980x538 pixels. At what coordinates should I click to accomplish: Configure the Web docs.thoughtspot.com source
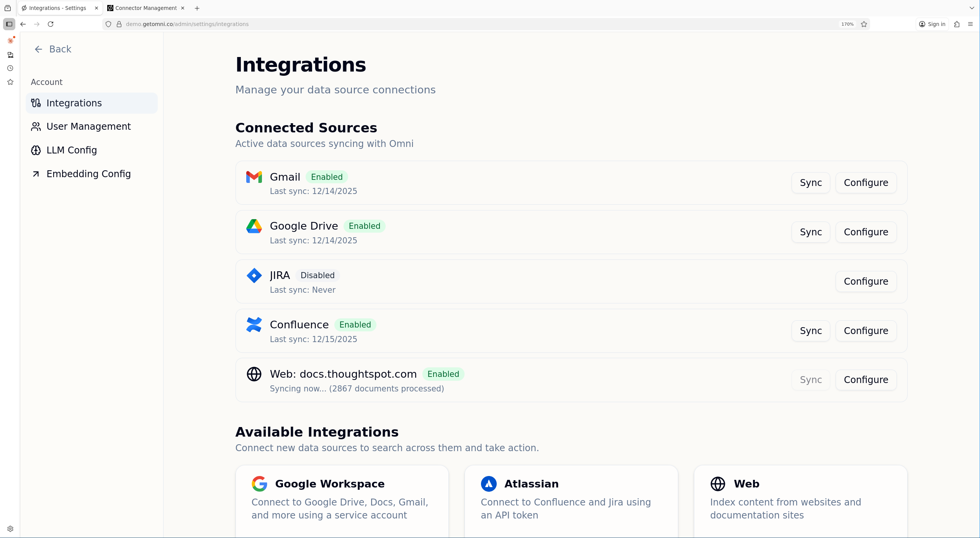[866, 380]
